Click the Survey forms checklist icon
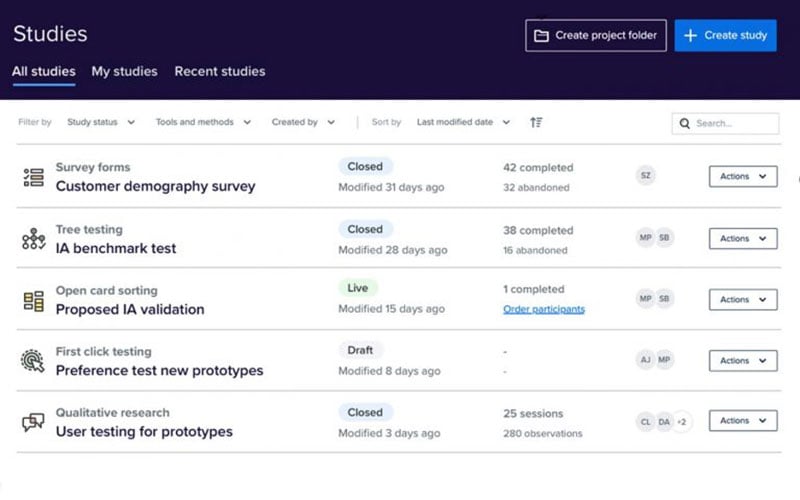 [33, 177]
